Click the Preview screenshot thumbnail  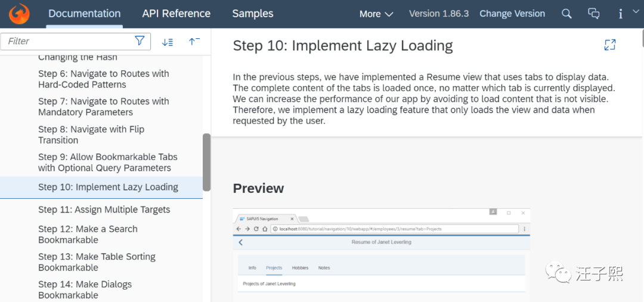tap(381, 254)
